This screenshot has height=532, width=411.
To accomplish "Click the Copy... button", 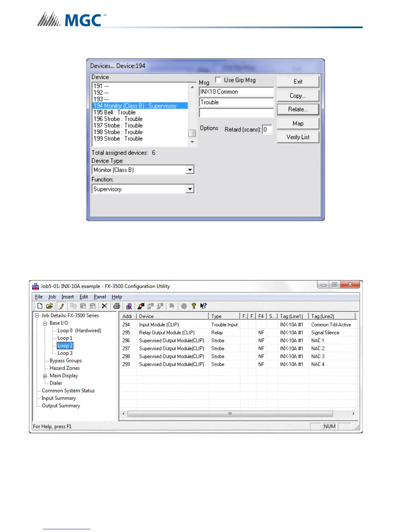I will pyautogui.click(x=298, y=96).
